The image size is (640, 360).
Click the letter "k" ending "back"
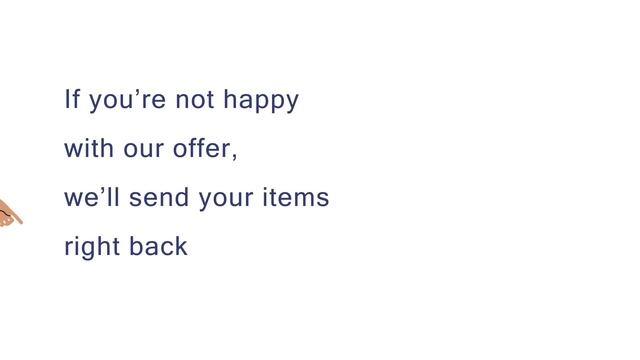tap(182, 246)
